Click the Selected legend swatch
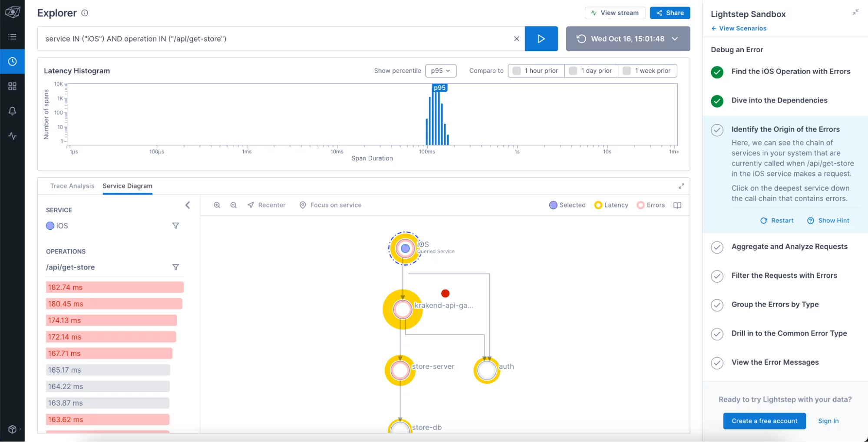868x442 pixels. pos(553,205)
